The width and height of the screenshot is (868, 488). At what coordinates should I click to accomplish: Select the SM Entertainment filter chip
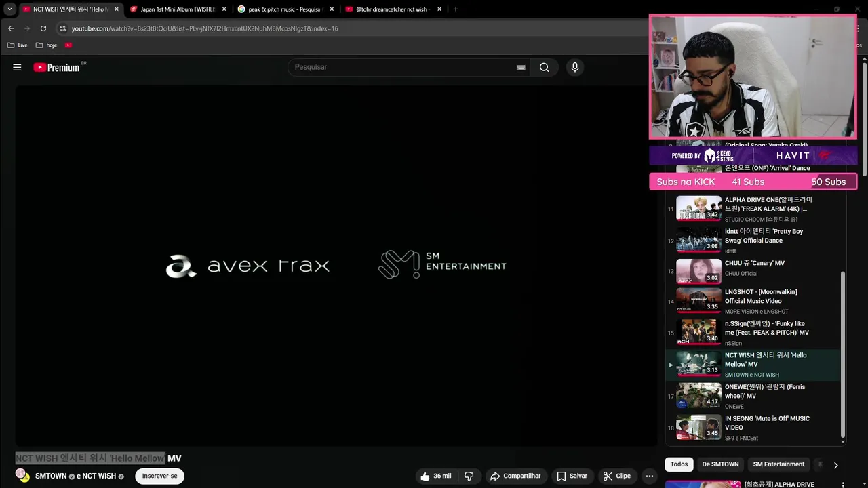pyautogui.click(x=778, y=464)
